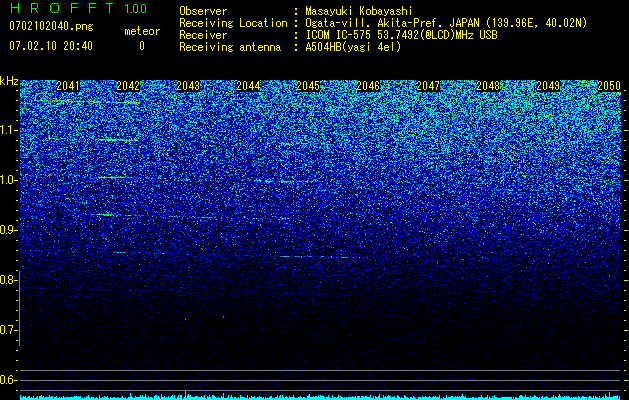Click the 2046 time marker

(x=368, y=86)
